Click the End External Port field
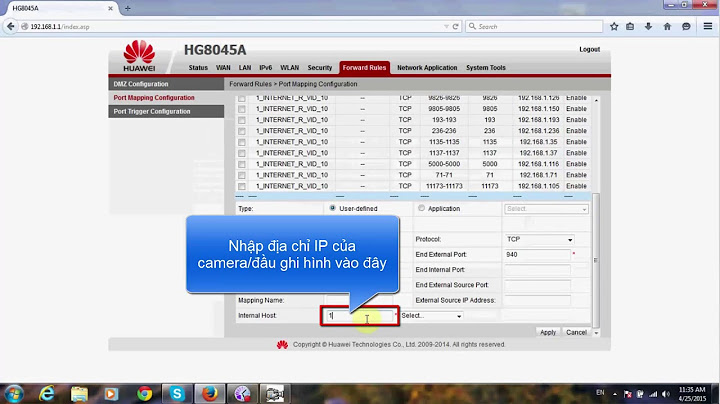Image resolution: width=720 pixels, height=404 pixels. 537,254
